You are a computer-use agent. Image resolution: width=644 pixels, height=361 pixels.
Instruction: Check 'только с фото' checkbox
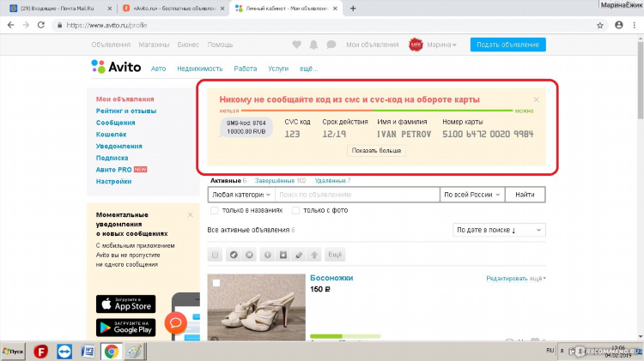tap(295, 210)
